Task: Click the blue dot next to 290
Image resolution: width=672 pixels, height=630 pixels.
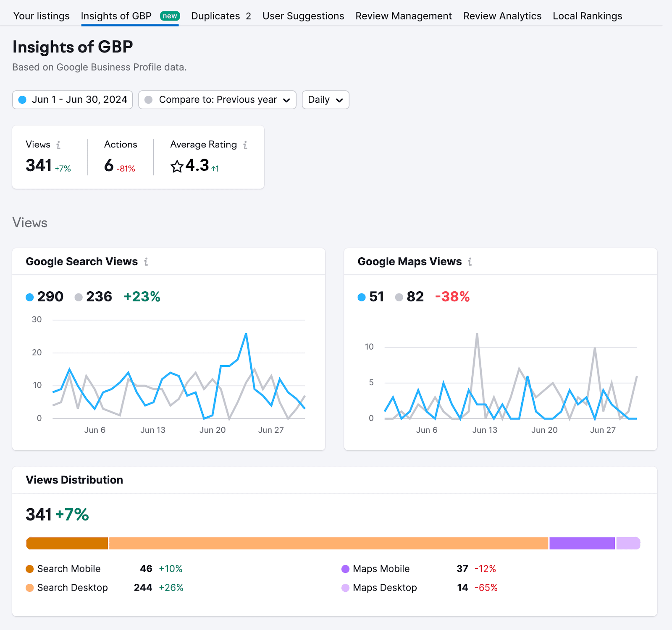Action: [x=30, y=297]
